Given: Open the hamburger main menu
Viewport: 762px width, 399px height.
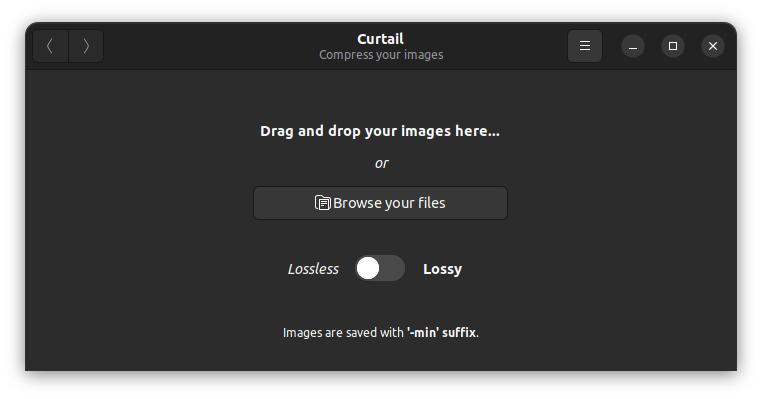Looking at the screenshot, I should [x=585, y=46].
